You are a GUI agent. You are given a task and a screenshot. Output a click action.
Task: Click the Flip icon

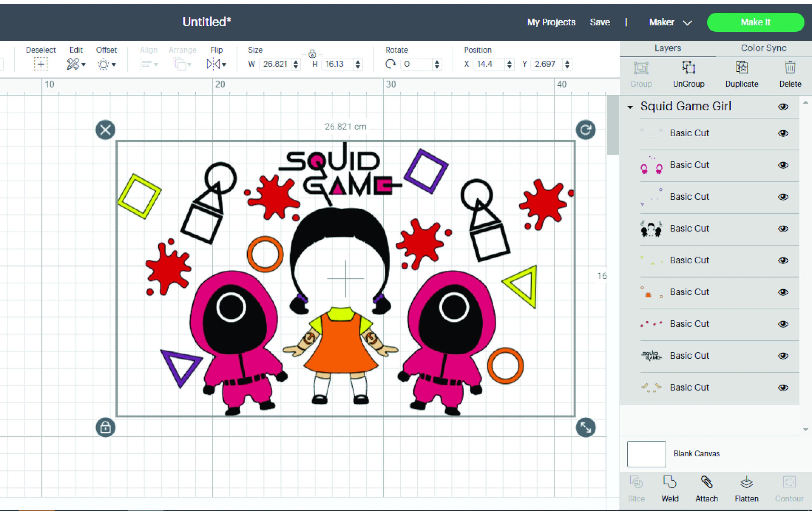click(213, 64)
